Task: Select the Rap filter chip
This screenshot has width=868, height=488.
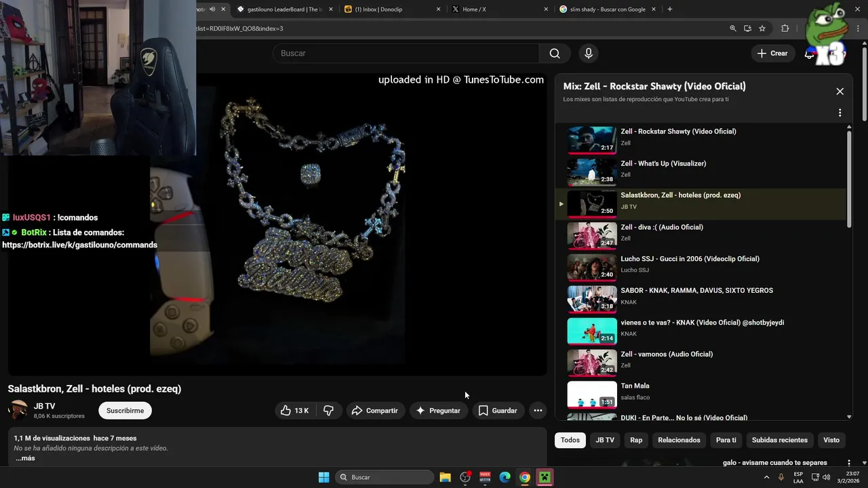Action: [636, 440]
